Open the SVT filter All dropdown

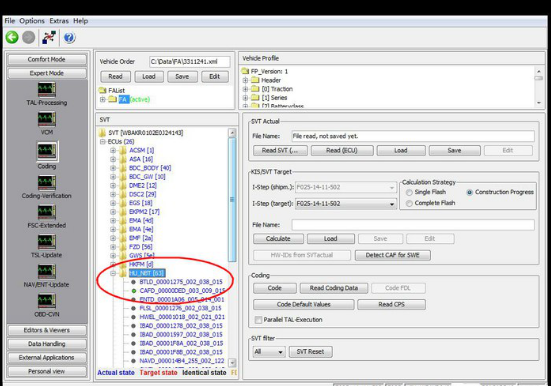click(x=269, y=352)
